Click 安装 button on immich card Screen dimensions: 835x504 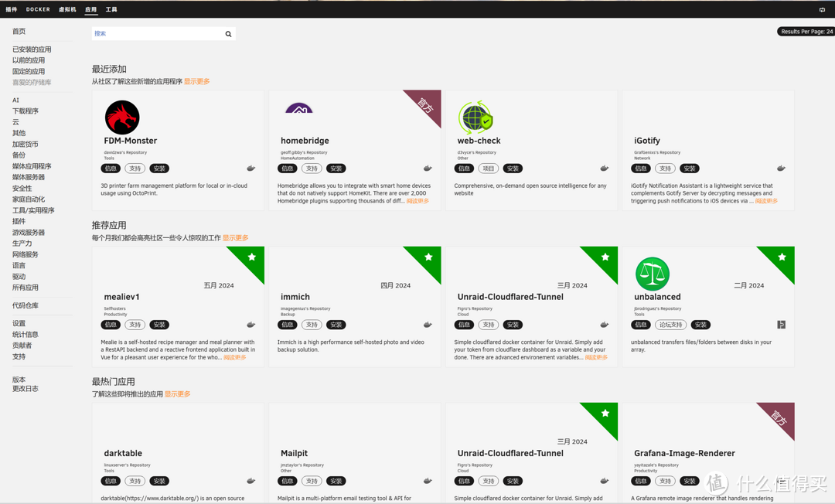336,325
